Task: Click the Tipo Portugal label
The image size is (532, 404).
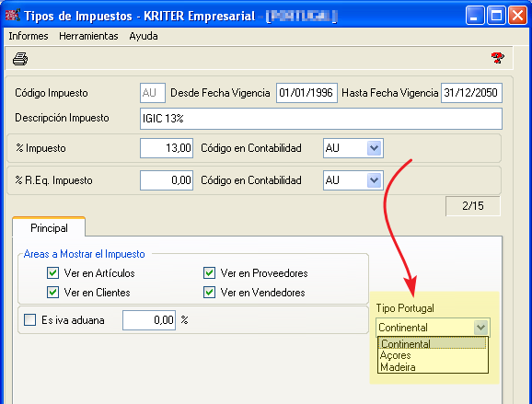Action: (x=405, y=308)
